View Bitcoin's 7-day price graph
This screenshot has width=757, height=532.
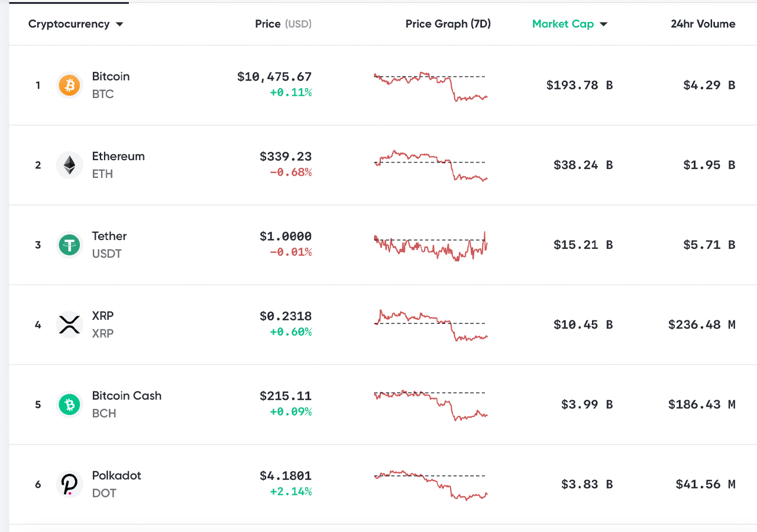tap(431, 86)
